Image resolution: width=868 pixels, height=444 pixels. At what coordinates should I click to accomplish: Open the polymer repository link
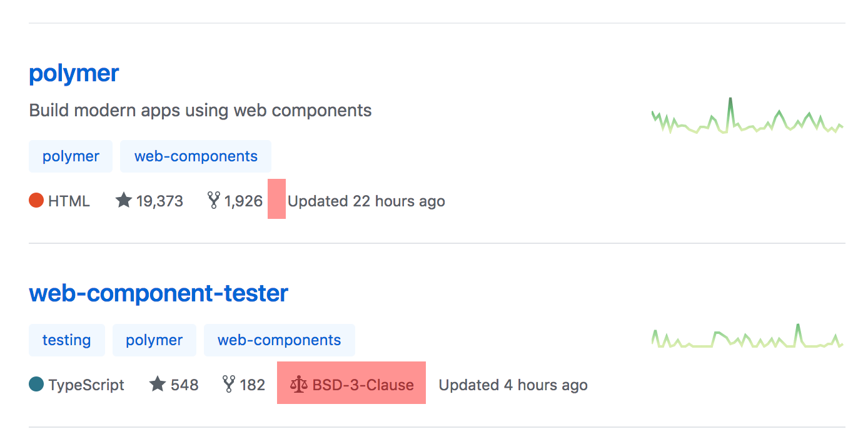pyautogui.click(x=73, y=73)
